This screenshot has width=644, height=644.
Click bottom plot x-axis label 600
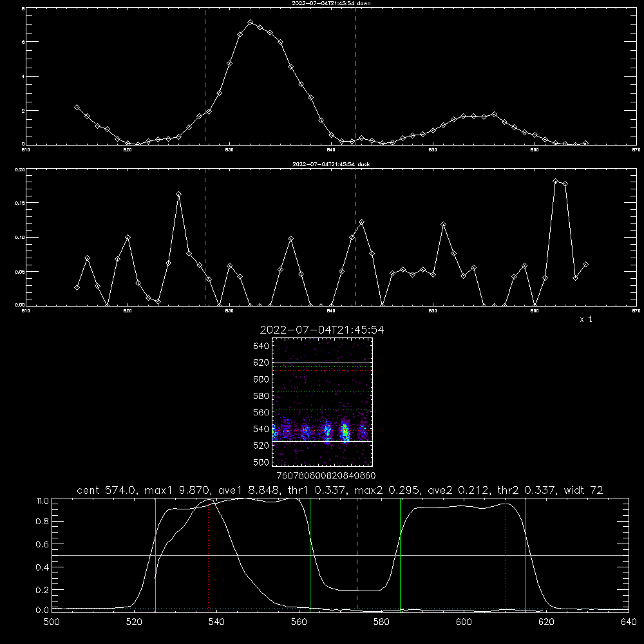(464, 622)
